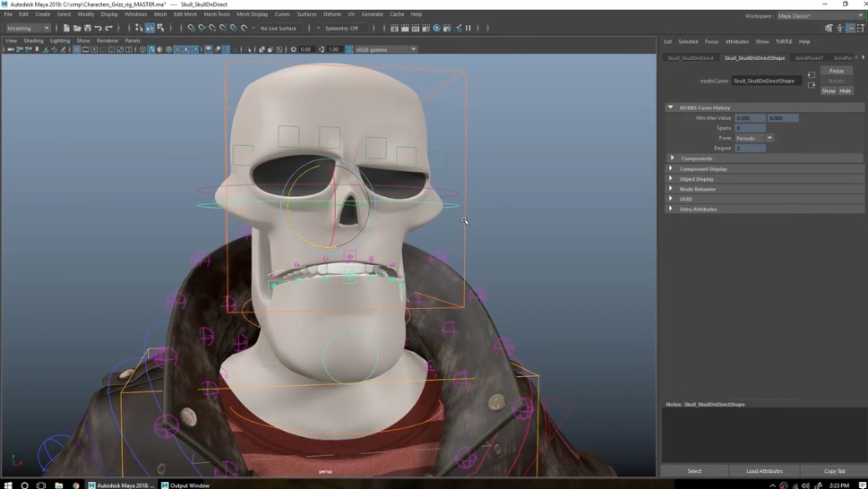This screenshot has width=868, height=489.
Task: Toggle isolate select in panel toolbar
Action: click(x=248, y=49)
